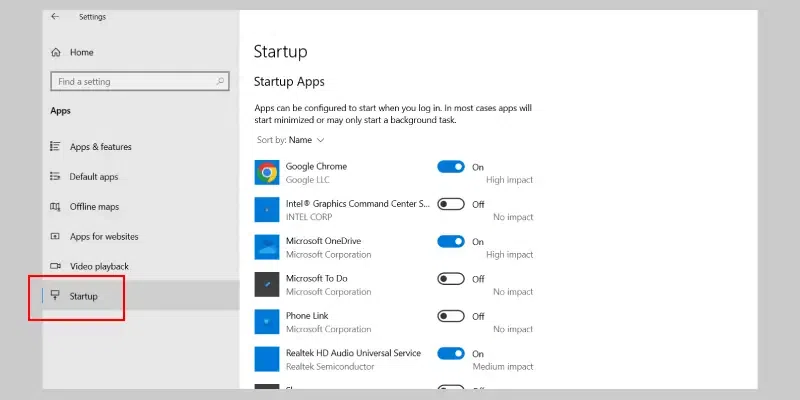Click the Google Chrome app icon

(x=267, y=172)
